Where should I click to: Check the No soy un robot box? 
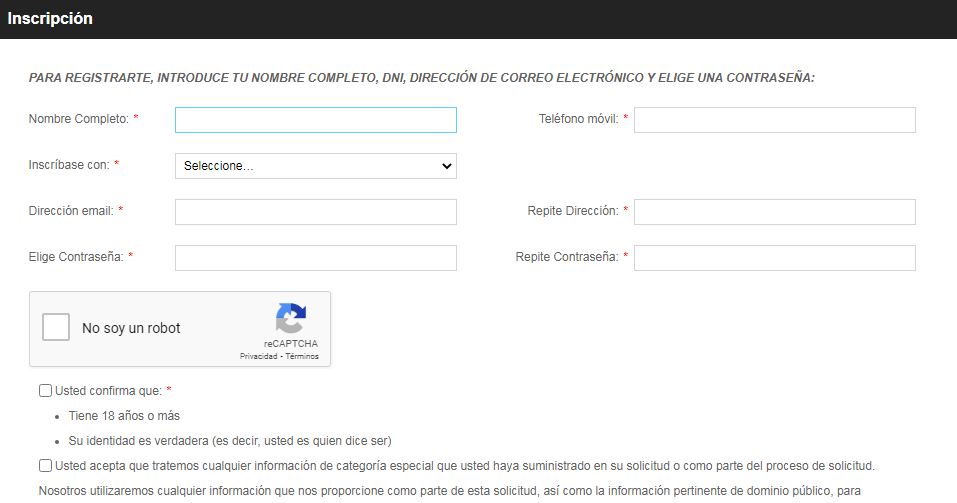[56, 328]
